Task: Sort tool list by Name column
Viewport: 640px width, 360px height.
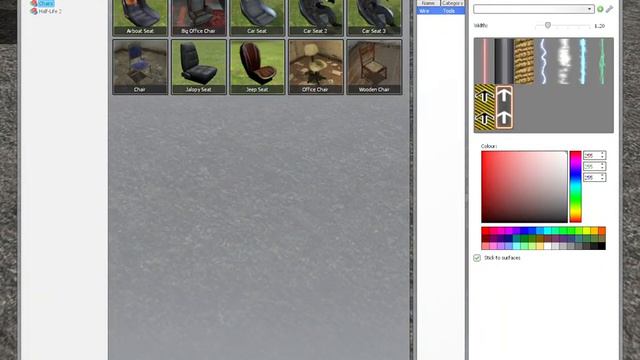Action: (x=428, y=3)
